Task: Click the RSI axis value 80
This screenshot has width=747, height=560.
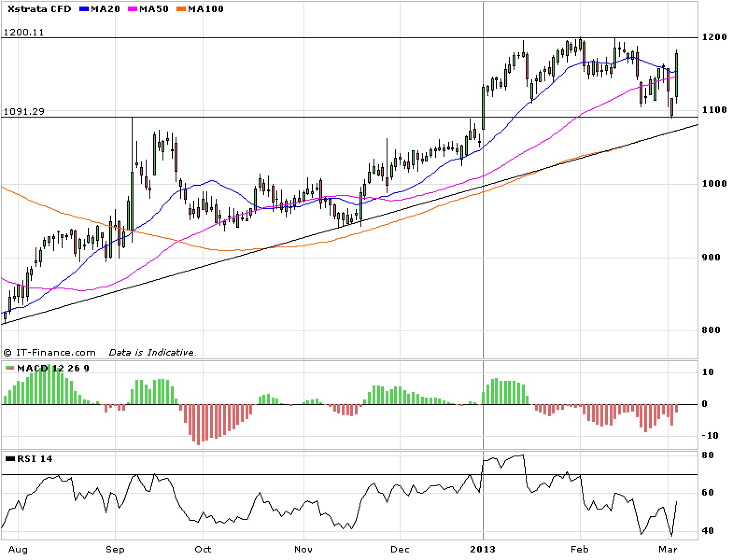Action: [708, 455]
